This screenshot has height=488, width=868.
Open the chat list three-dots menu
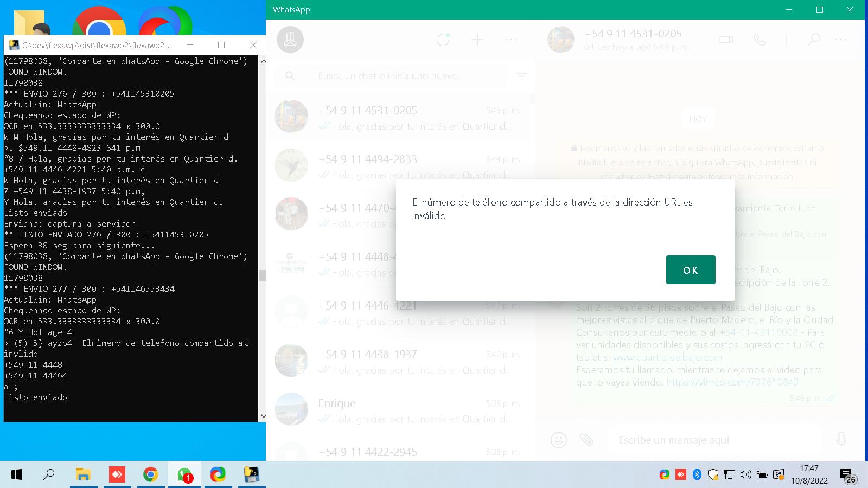(511, 40)
